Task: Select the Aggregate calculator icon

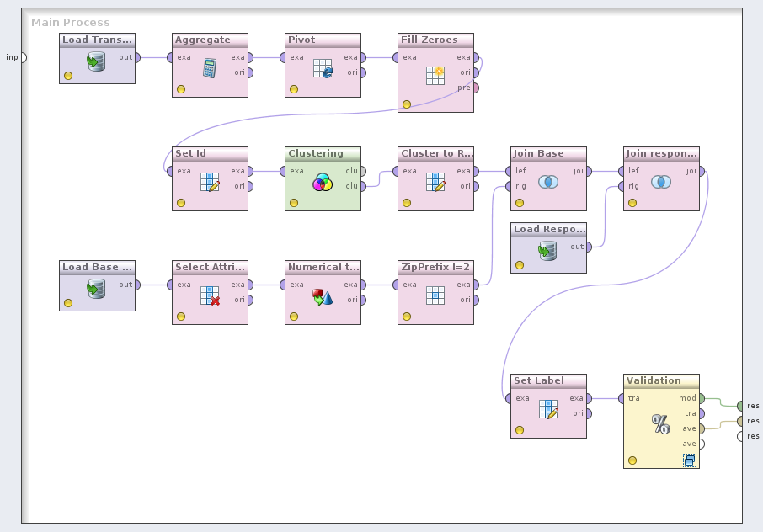Action: point(210,68)
